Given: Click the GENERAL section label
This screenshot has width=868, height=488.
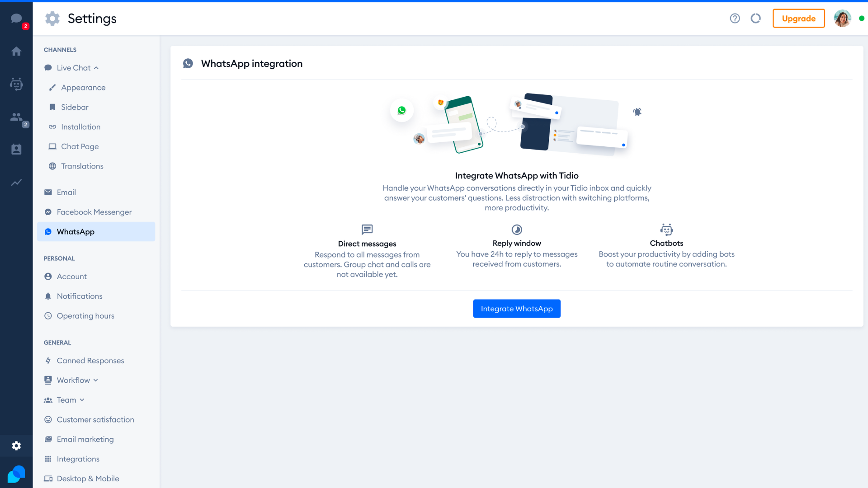Looking at the screenshot, I should [57, 343].
